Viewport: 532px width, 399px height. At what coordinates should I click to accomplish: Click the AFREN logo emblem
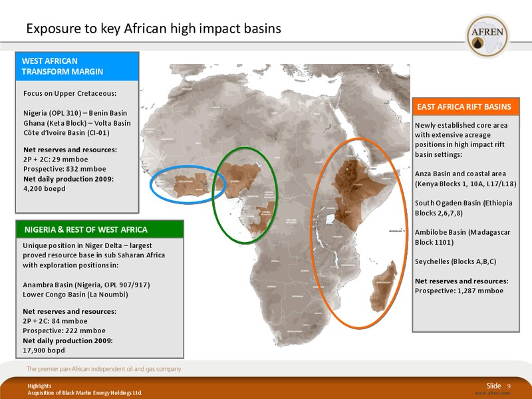487,36
